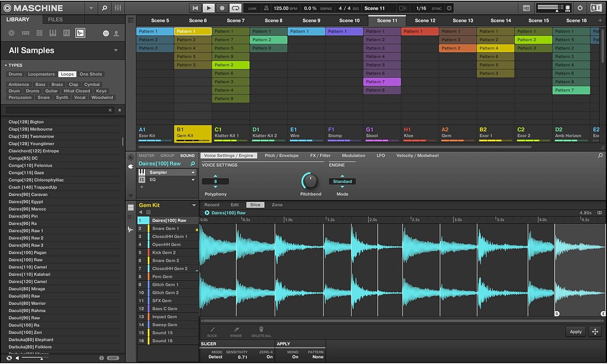Collapse the TYPES filter section
Screen dimensions: 607x364
point(5,65)
